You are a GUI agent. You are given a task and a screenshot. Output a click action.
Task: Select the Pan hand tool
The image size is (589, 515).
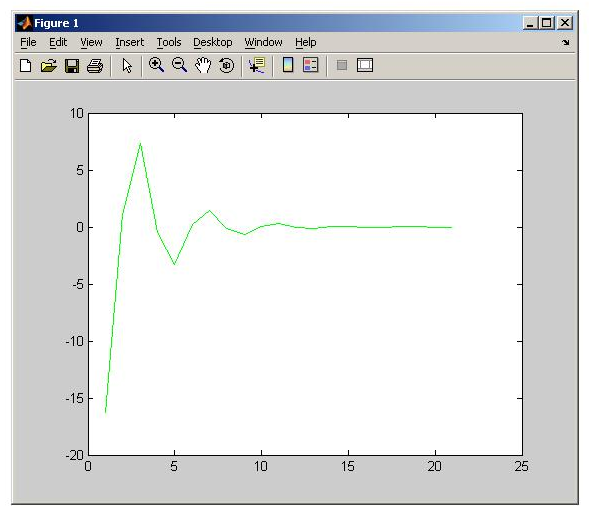point(203,65)
